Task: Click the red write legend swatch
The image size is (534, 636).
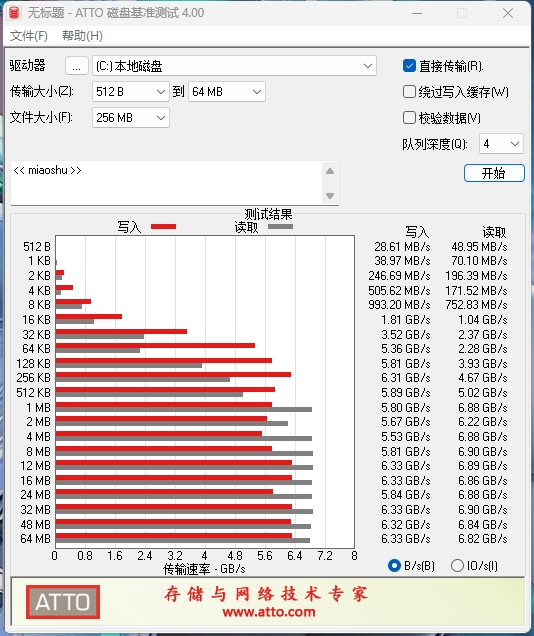Action: point(163,226)
